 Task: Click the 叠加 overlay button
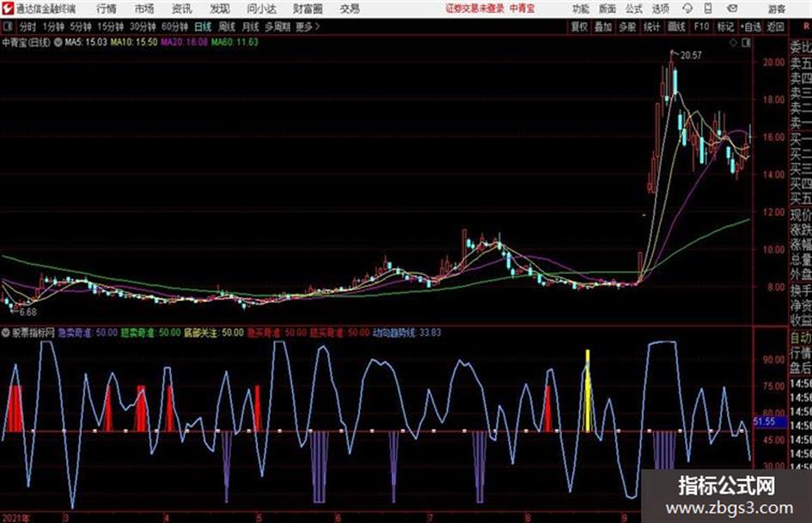tap(603, 27)
